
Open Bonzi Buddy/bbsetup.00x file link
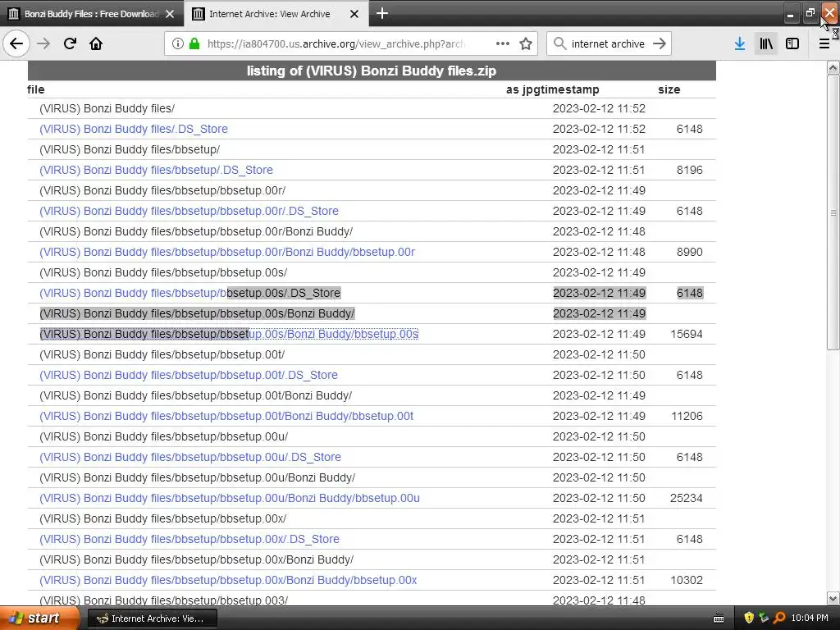click(x=228, y=580)
